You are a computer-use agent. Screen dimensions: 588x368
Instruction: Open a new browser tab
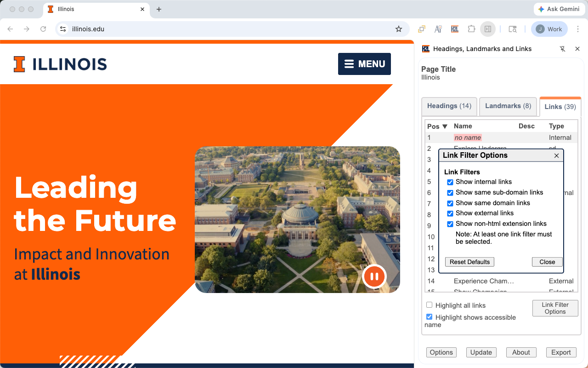(159, 9)
